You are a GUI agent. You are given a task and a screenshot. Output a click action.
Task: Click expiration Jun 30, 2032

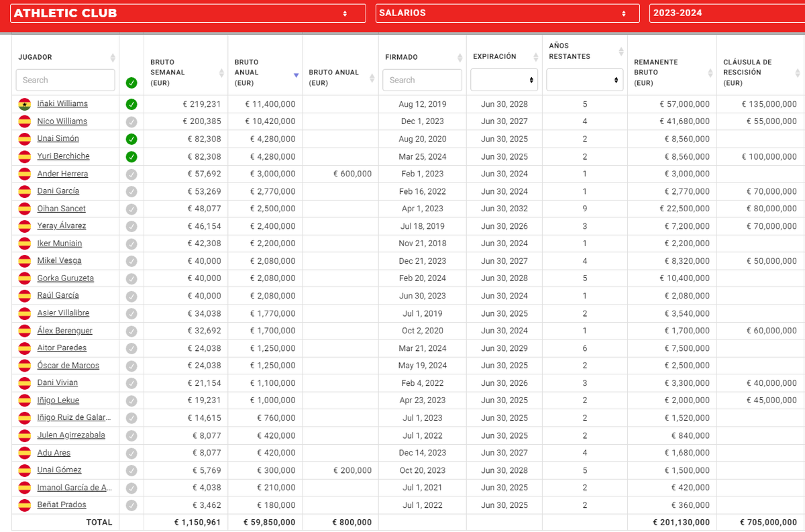504,209
